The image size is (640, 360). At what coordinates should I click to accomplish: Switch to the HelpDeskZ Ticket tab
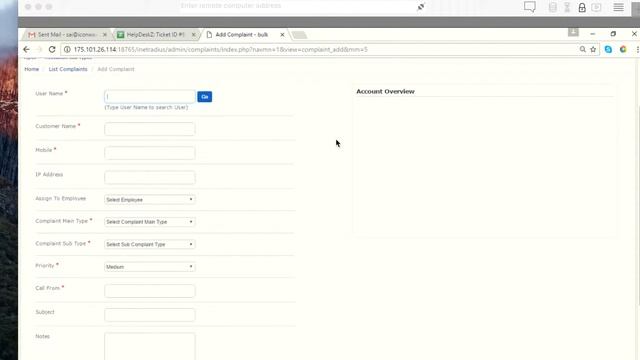click(155, 35)
